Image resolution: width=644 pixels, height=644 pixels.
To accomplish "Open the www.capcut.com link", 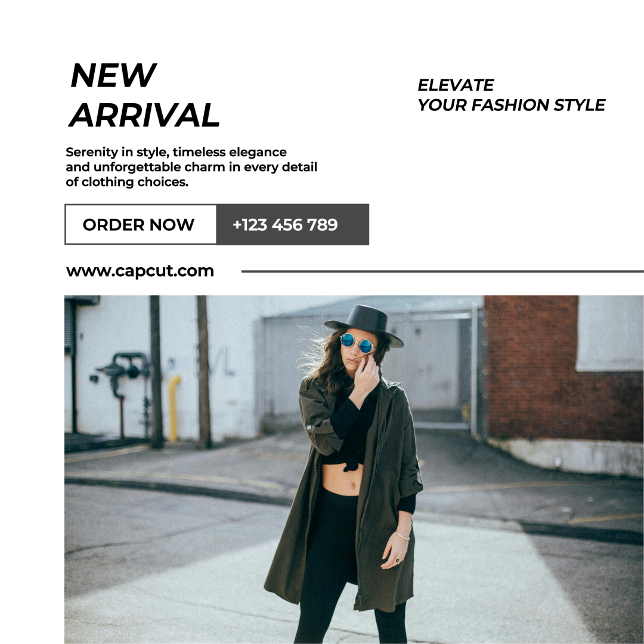I will (x=140, y=271).
